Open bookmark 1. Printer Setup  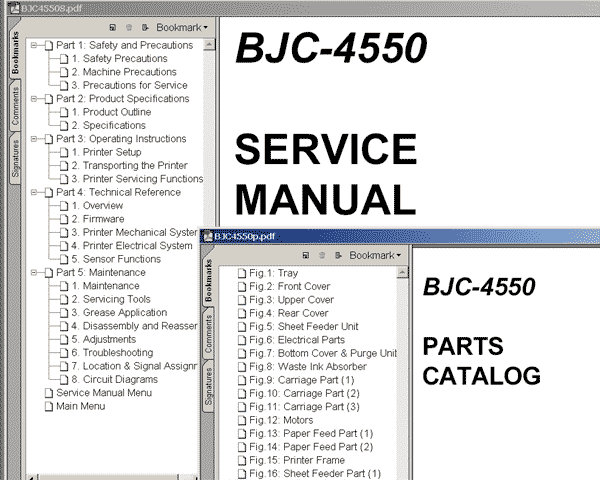(x=106, y=152)
